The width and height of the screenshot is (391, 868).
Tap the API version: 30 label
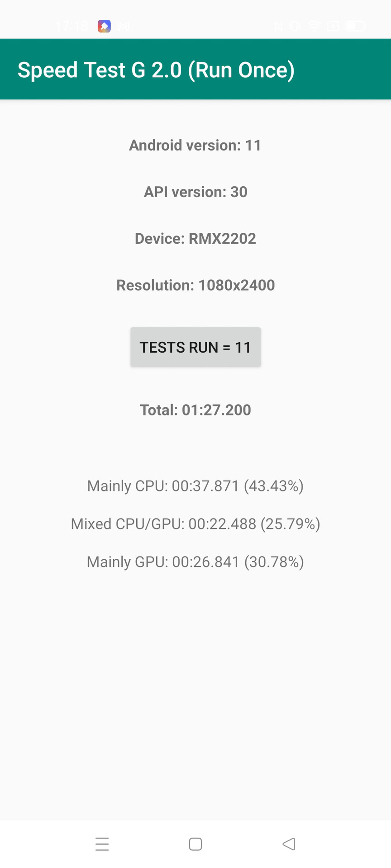coord(195,192)
